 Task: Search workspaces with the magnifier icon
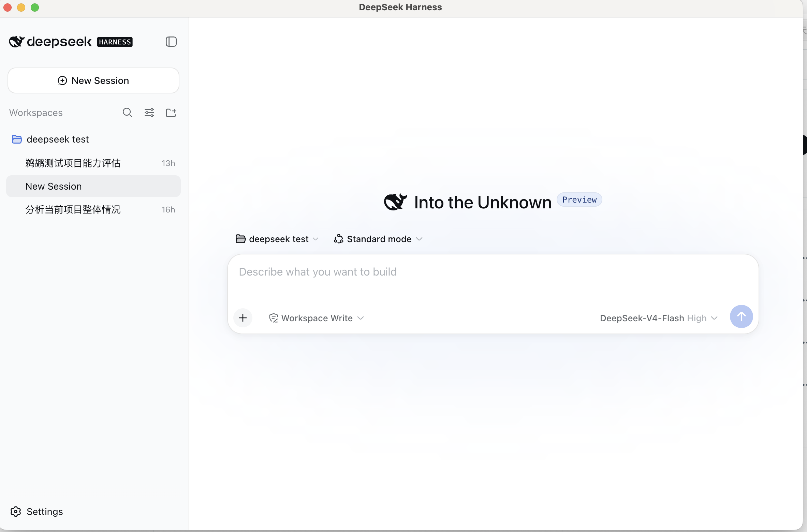[x=127, y=113]
